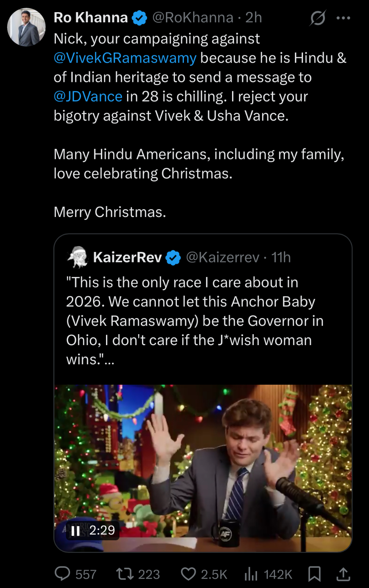This screenshot has width=369, height=588.
Task: Open quoted tweet text about Ohio race
Action: point(194,320)
